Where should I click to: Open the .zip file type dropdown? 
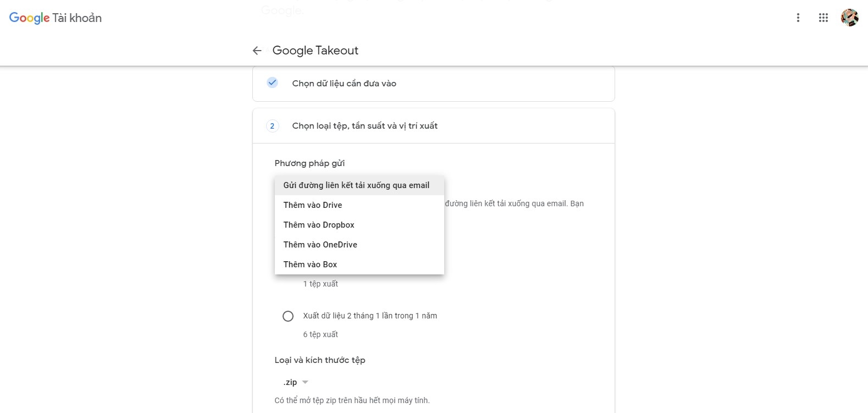(x=296, y=382)
